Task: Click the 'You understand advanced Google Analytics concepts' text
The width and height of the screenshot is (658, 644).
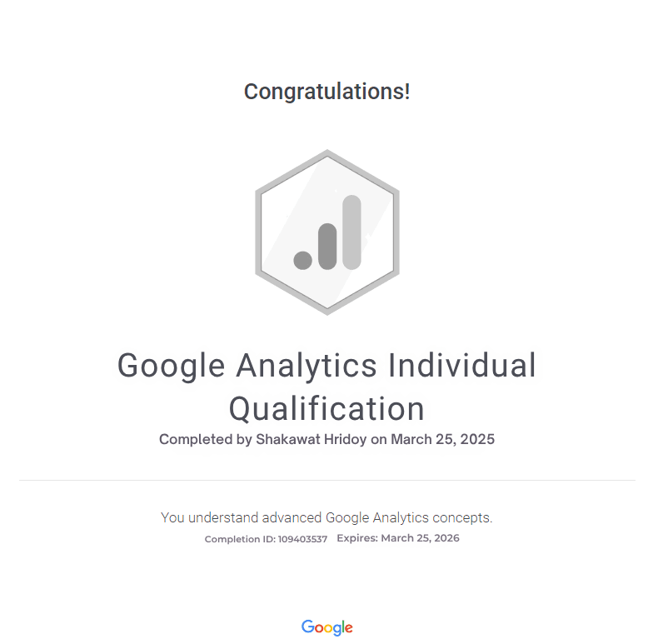Action: tap(327, 517)
